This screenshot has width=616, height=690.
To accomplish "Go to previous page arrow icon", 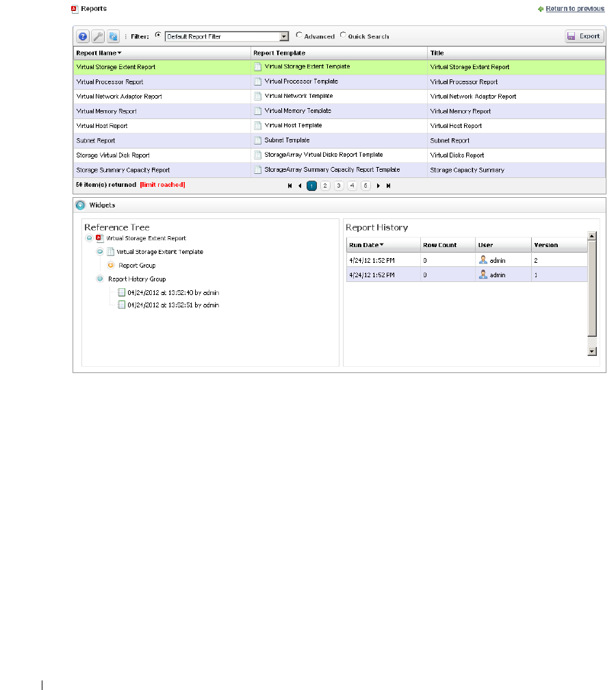I will tap(300, 186).
